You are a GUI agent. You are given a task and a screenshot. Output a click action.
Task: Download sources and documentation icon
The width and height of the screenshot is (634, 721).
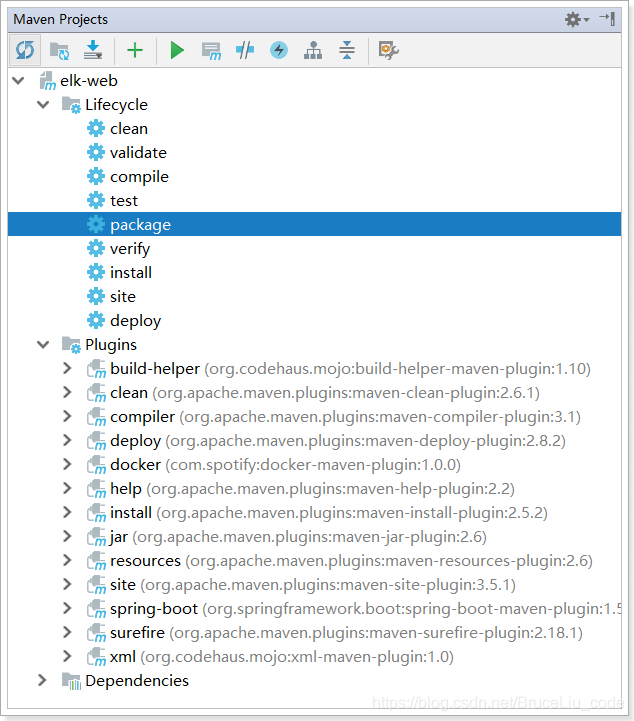click(x=93, y=50)
